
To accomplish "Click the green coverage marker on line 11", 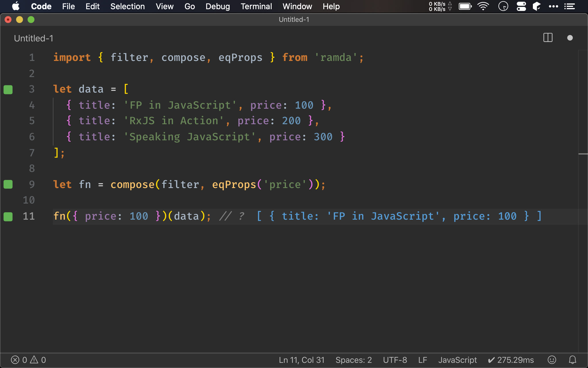I will point(8,216).
